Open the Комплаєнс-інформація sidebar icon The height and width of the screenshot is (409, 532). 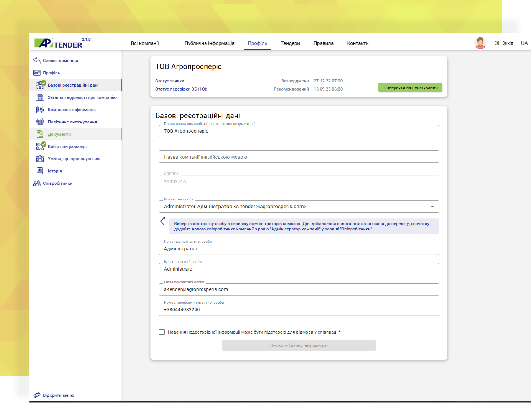(40, 110)
